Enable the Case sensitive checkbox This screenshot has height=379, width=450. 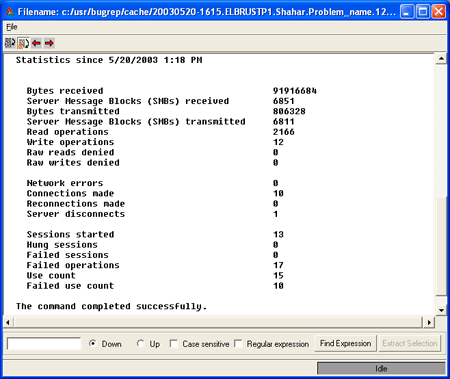[x=174, y=343]
